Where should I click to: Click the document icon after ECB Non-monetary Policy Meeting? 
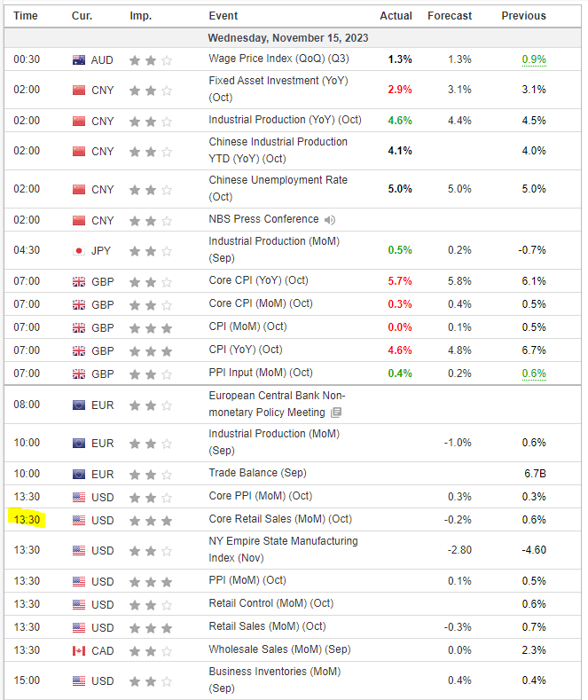coord(336,413)
